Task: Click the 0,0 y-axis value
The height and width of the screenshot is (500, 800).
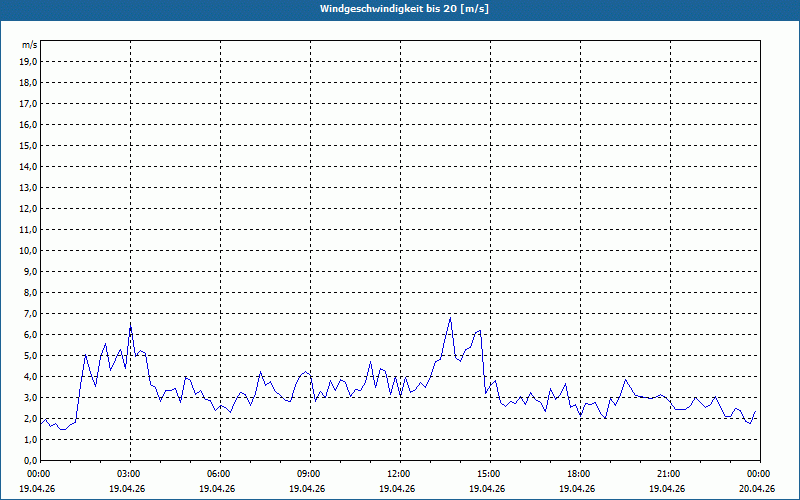Action: 30,460
